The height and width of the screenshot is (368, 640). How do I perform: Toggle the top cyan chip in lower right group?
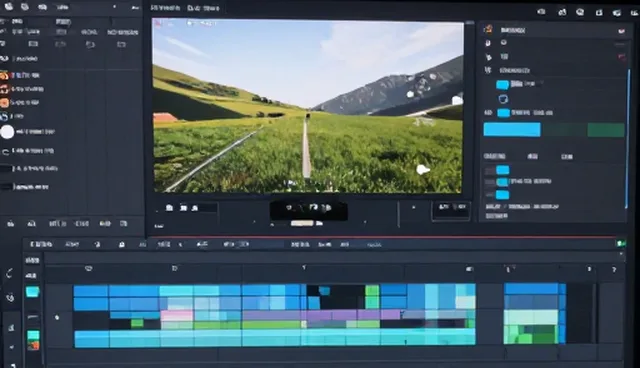coord(502,170)
